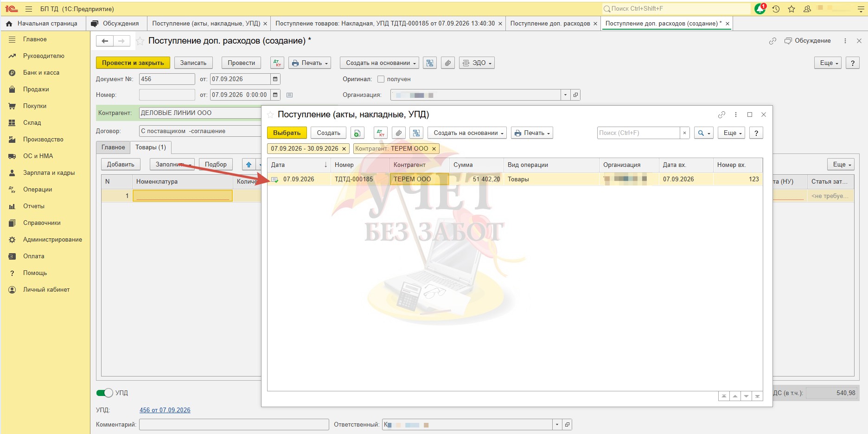The height and width of the screenshot is (434, 868).
Task: Open ЭДО dropdown menu
Action: coord(477,63)
